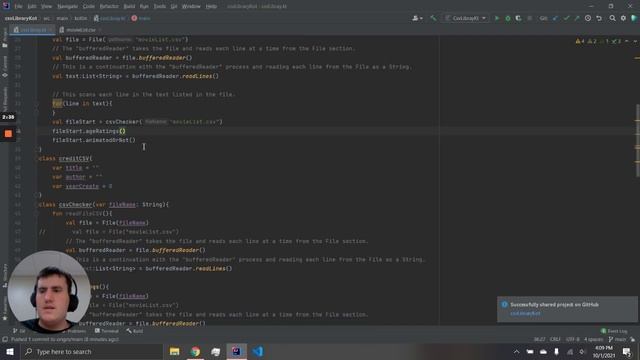The width and height of the screenshot is (640, 360).
Task: Open the Build tool window tab
Action: tap(135, 331)
